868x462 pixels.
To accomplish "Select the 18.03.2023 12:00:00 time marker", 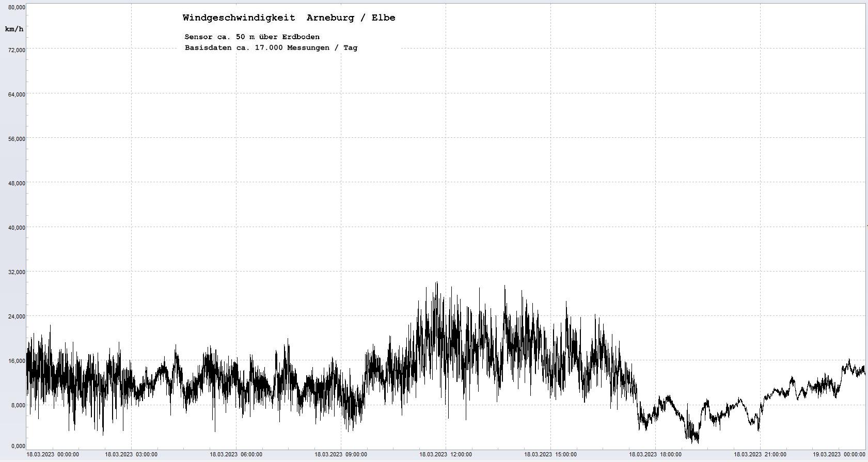I will [x=446, y=454].
